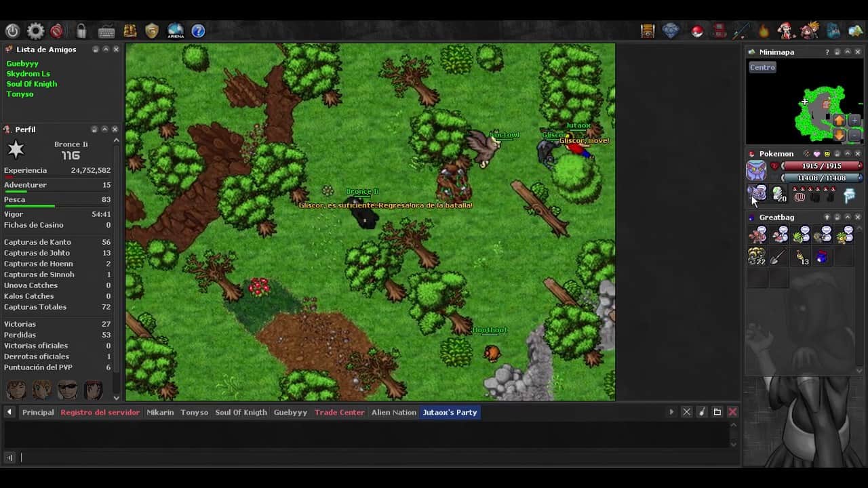The width and height of the screenshot is (868, 488).
Task: Click the Perfil panel scroll up arrow
Action: (116, 140)
